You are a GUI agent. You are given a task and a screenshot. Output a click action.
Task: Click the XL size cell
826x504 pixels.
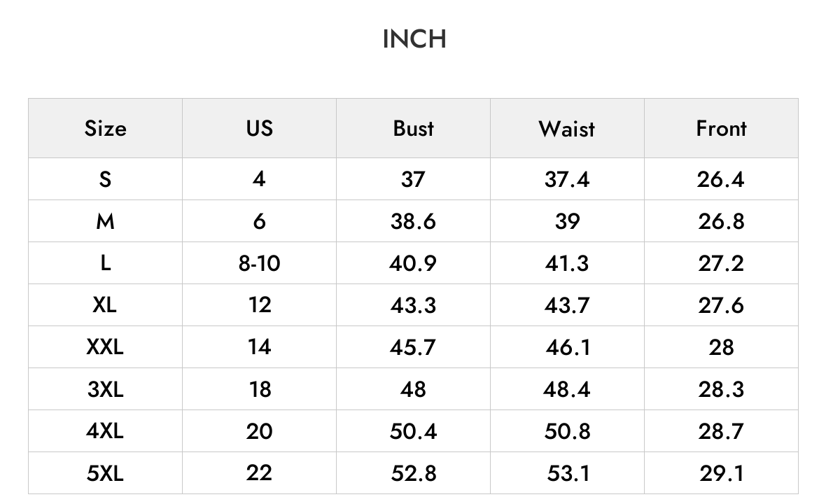tap(106, 305)
